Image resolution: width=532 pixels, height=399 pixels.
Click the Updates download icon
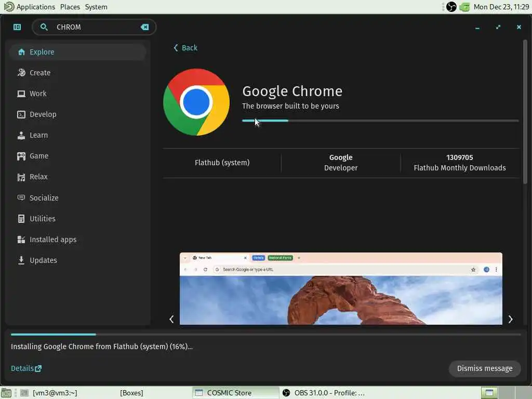point(21,260)
